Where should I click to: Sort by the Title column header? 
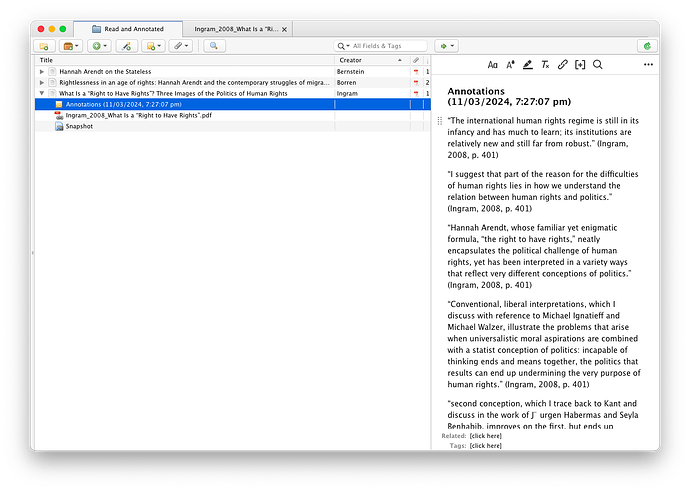(185, 60)
